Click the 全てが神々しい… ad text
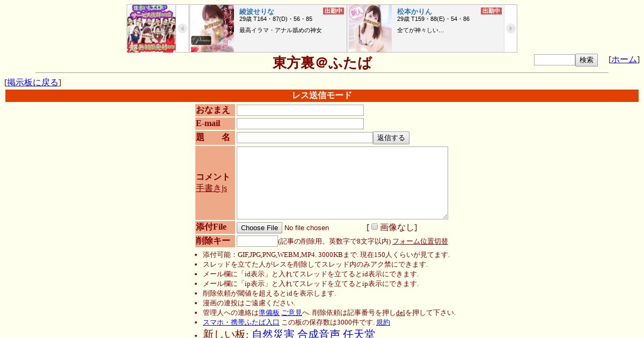This screenshot has height=338, width=644. click(x=421, y=30)
